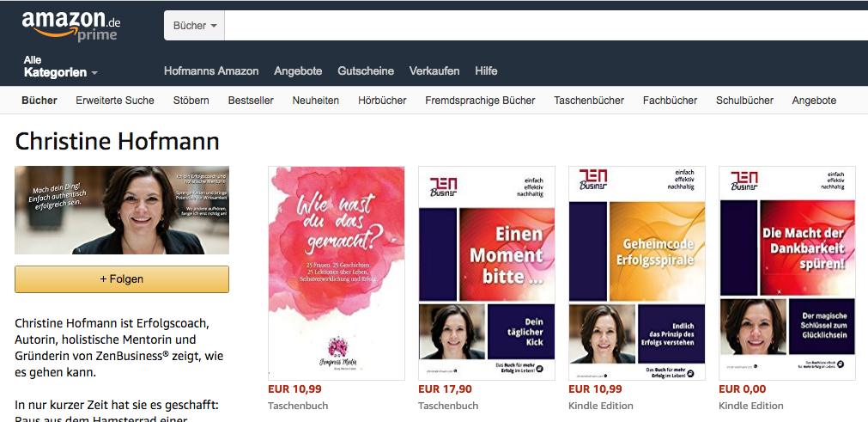Click into the search text field
This screenshot has width=868, height=422.
[546, 26]
